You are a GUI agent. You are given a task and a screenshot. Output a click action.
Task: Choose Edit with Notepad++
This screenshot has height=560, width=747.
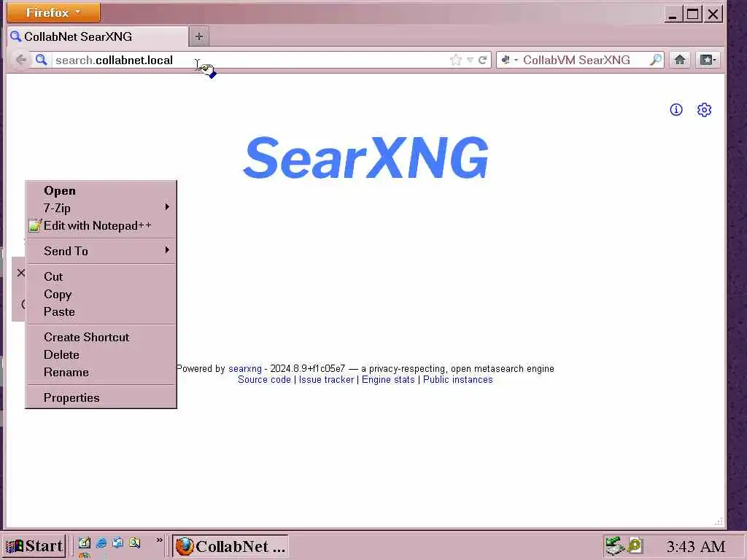101,226
